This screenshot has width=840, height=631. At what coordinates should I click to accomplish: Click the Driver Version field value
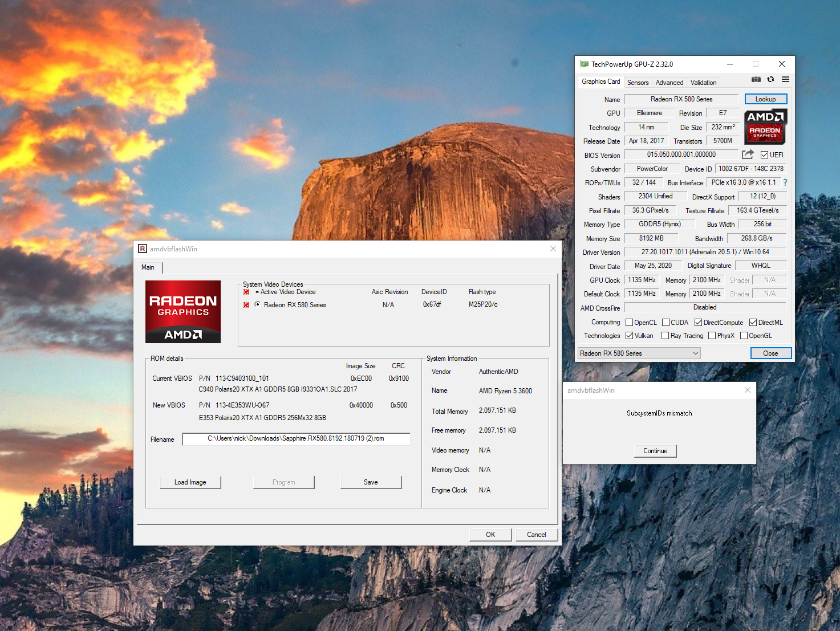[705, 252]
